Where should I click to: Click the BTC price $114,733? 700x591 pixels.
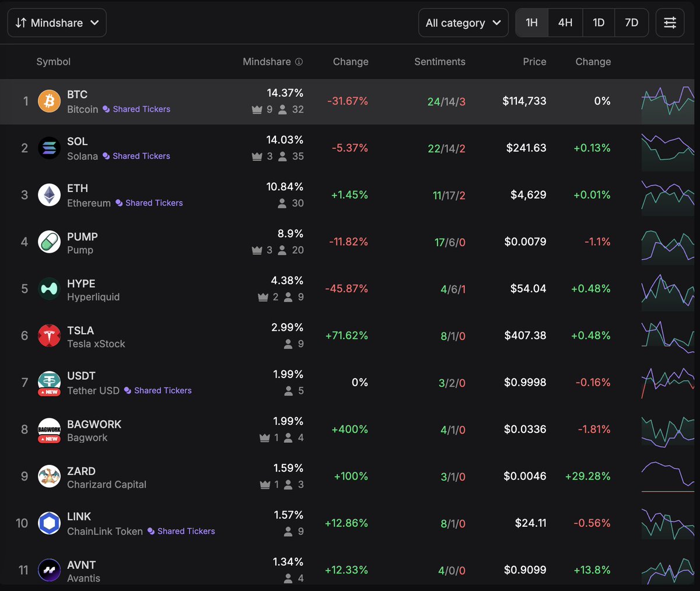524,101
